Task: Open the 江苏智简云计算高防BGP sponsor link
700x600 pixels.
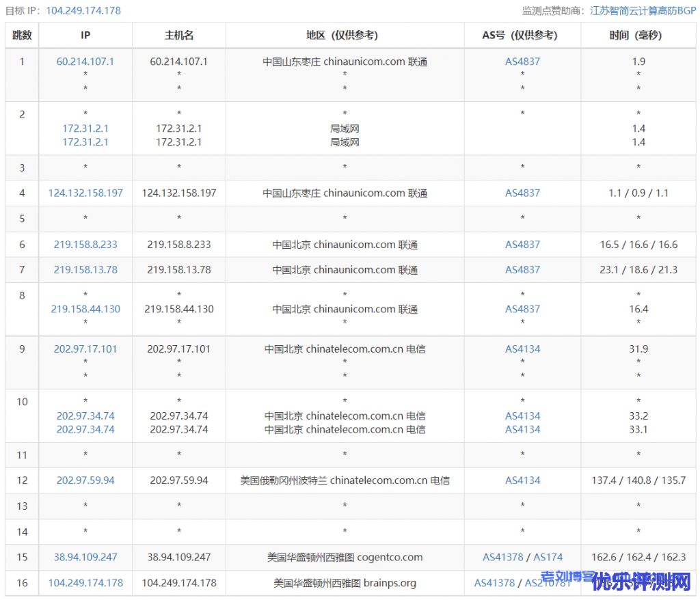Action: coord(643,10)
